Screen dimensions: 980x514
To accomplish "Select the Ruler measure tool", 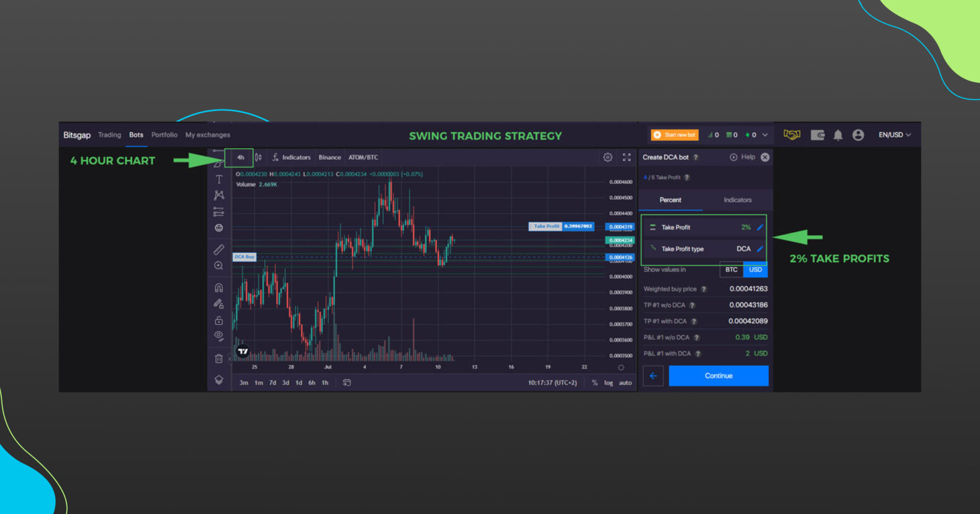I will click(218, 250).
